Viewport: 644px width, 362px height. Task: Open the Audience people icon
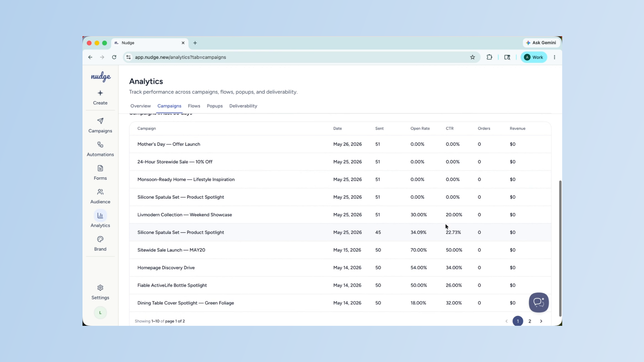click(x=100, y=192)
